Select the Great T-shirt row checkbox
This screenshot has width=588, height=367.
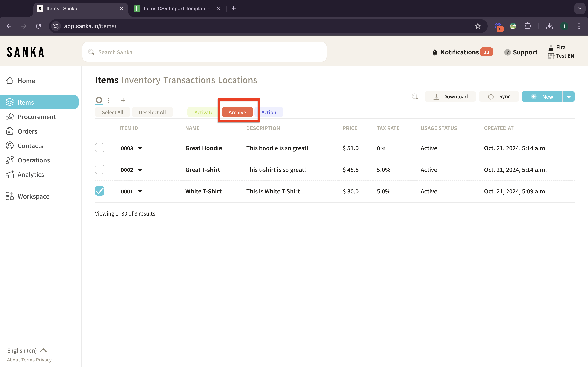coord(100,169)
